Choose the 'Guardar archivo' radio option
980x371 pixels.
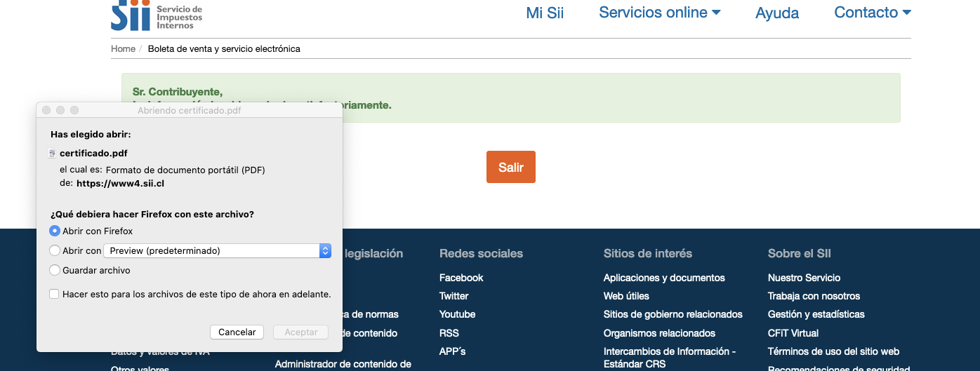coord(55,270)
